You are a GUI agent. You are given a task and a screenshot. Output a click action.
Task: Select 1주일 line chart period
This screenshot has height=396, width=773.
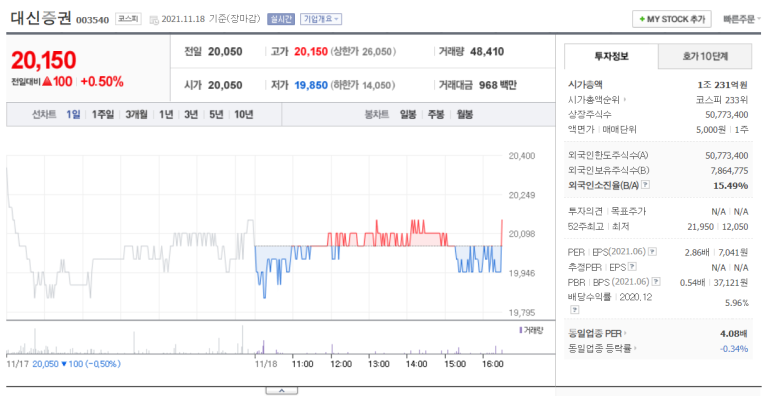click(x=103, y=114)
